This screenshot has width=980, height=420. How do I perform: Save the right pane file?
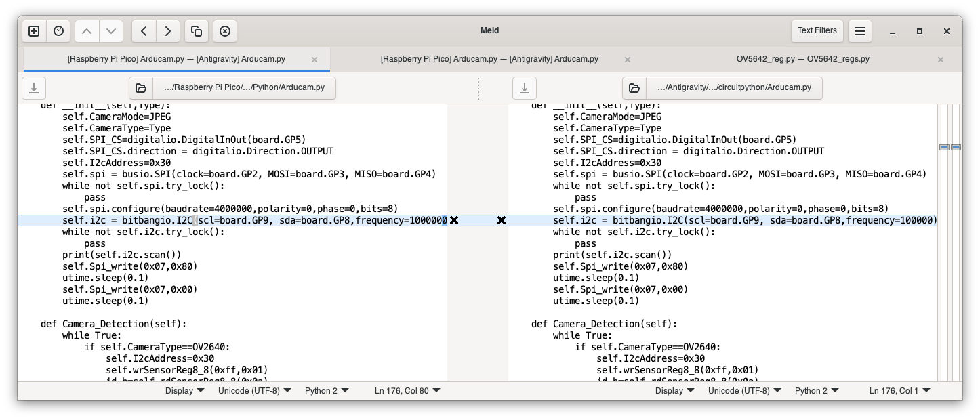(524, 88)
